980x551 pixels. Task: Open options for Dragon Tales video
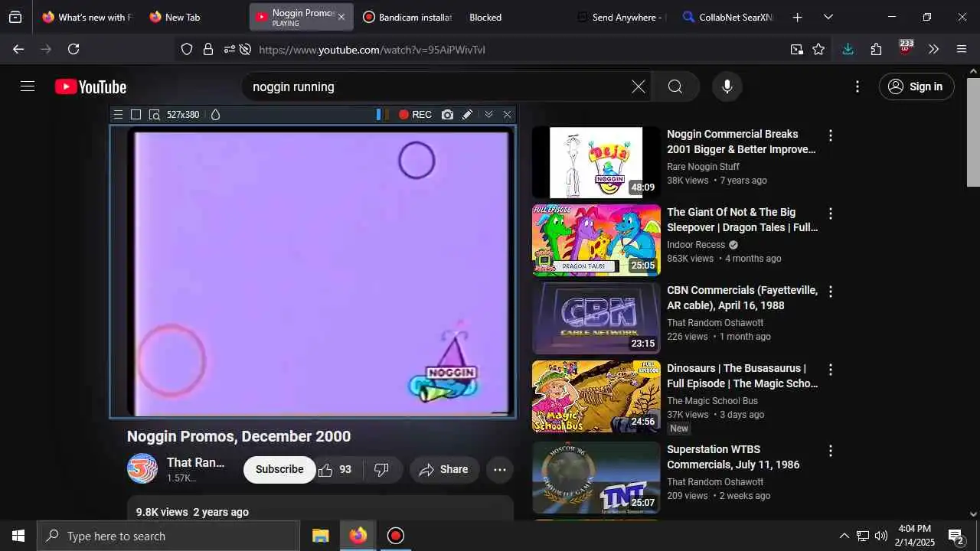830,214
